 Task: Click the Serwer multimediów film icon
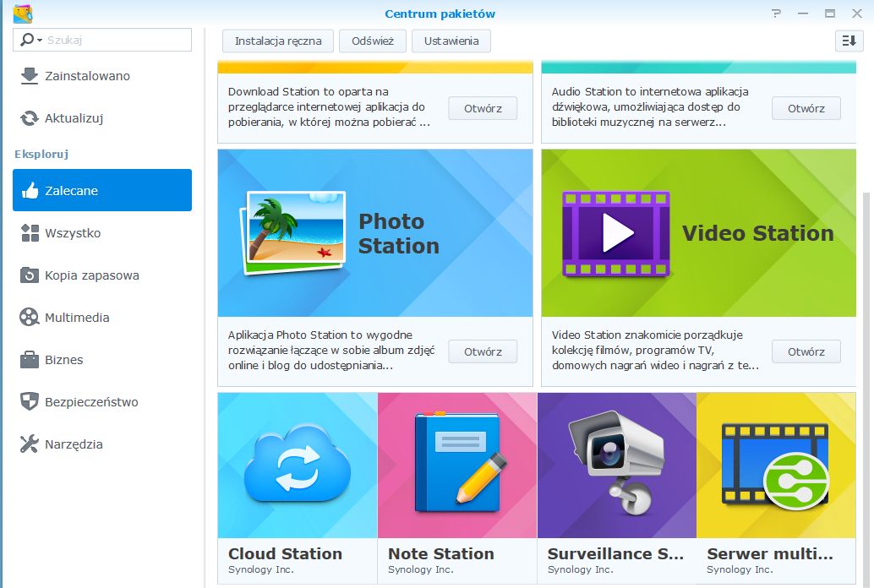click(775, 466)
